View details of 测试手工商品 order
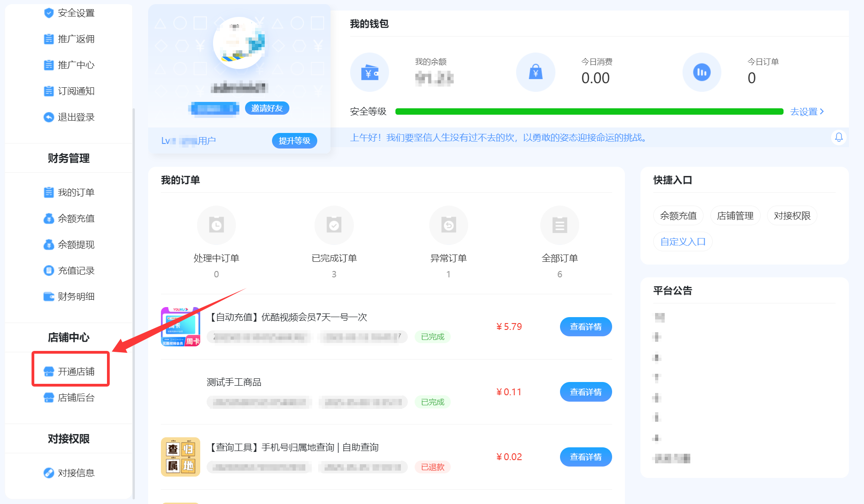The image size is (864, 504). pos(586,392)
